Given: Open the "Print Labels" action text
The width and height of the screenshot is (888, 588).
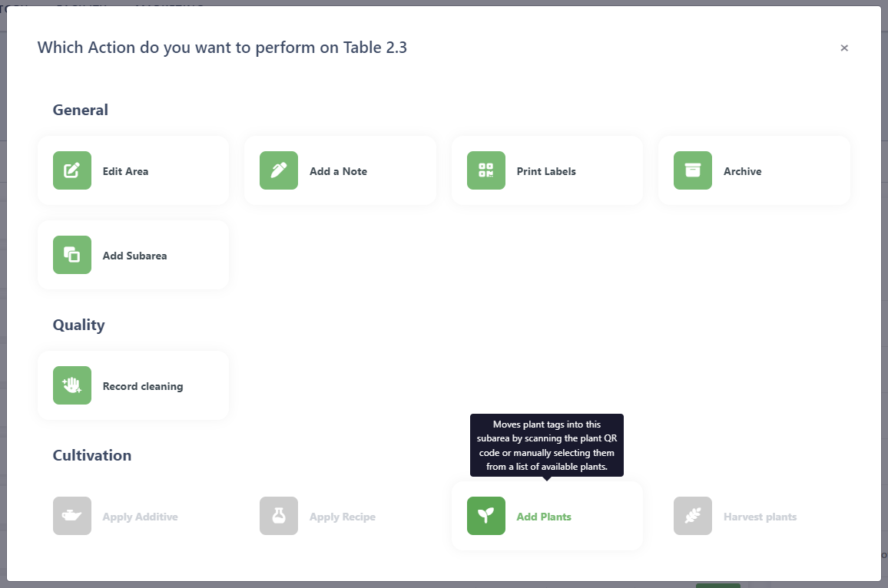Looking at the screenshot, I should [546, 171].
